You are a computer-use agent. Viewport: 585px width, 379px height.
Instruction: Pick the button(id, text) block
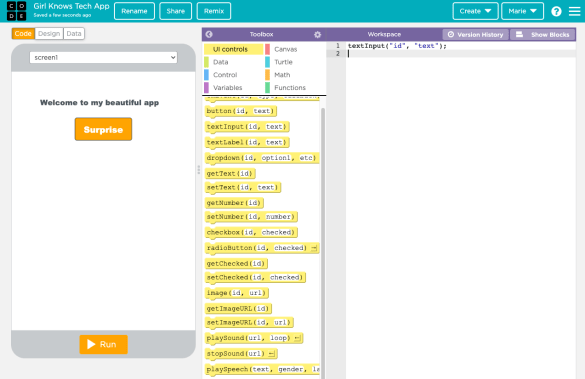pyautogui.click(x=241, y=111)
